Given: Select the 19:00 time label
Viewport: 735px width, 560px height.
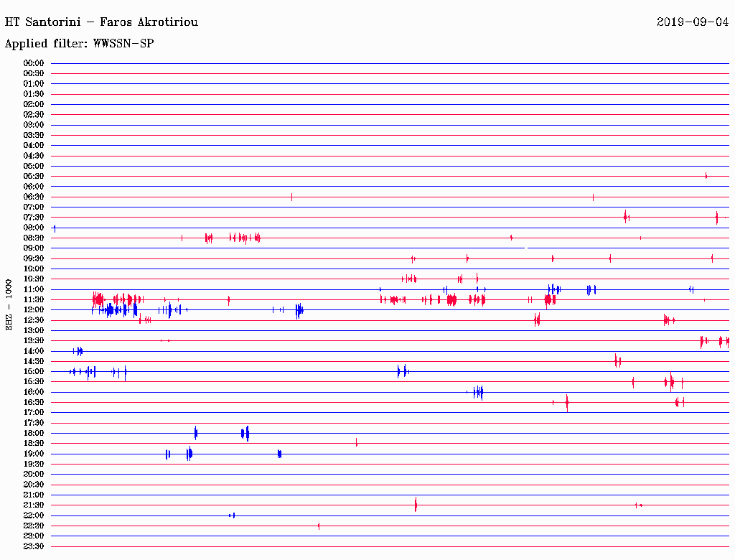Looking at the screenshot, I should [34, 454].
